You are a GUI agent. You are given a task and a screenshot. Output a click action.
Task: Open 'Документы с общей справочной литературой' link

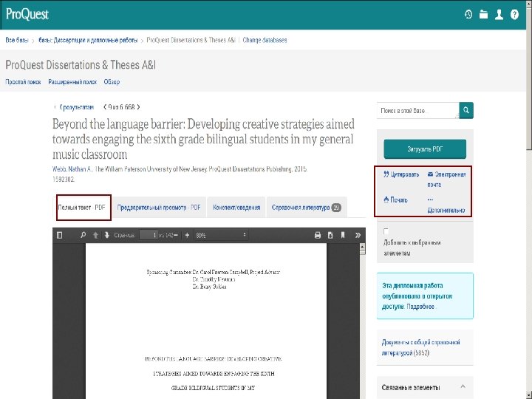tap(420, 347)
